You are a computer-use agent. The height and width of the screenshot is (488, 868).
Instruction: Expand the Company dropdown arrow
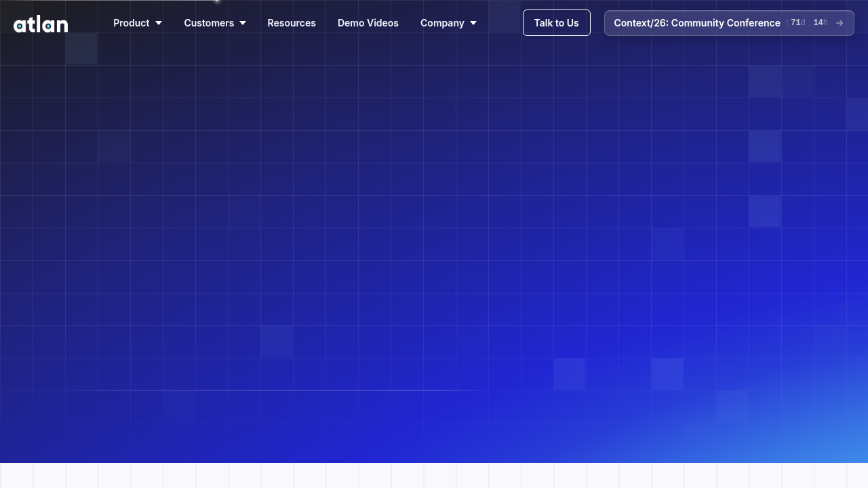(473, 23)
